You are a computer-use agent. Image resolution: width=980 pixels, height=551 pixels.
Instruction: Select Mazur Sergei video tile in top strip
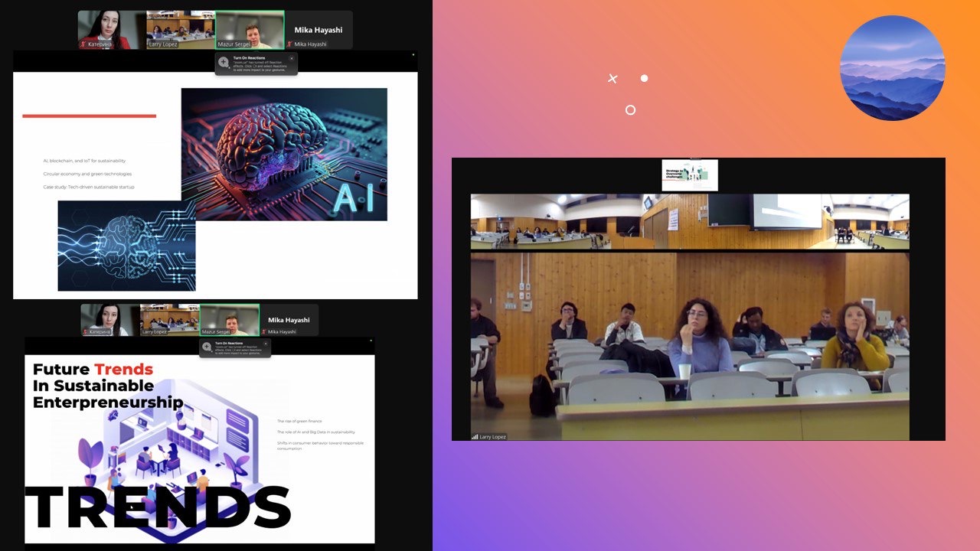(x=250, y=30)
